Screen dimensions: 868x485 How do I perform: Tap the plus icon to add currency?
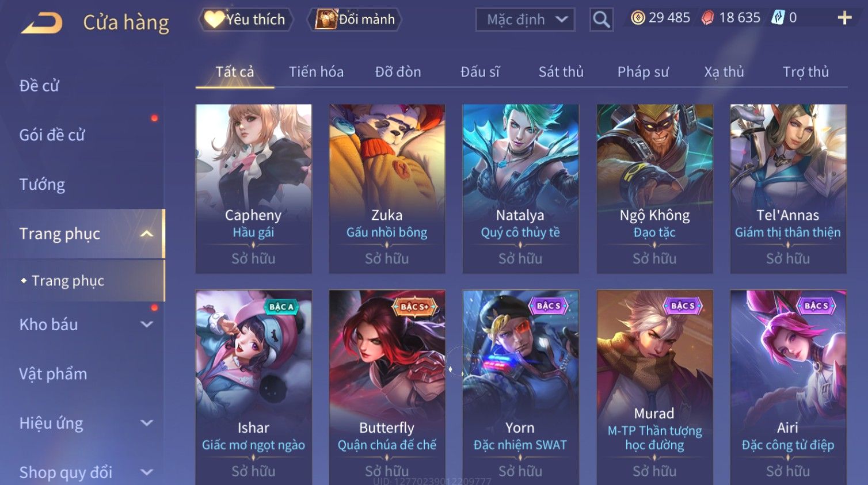tap(844, 18)
